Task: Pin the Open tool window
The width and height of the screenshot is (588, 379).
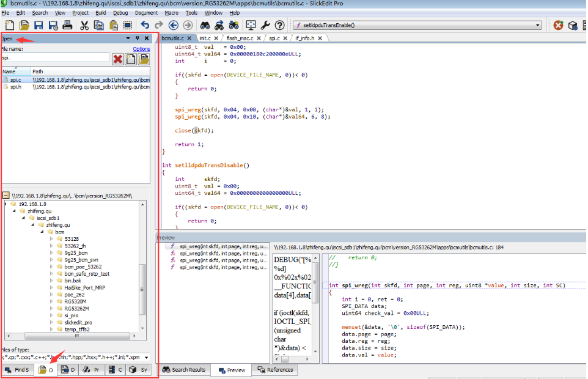Action: pos(137,39)
